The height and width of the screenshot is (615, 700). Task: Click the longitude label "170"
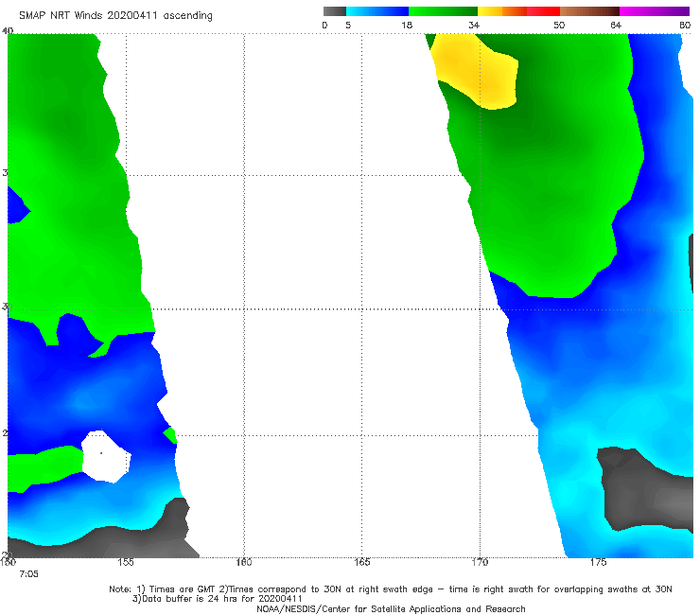click(x=480, y=562)
